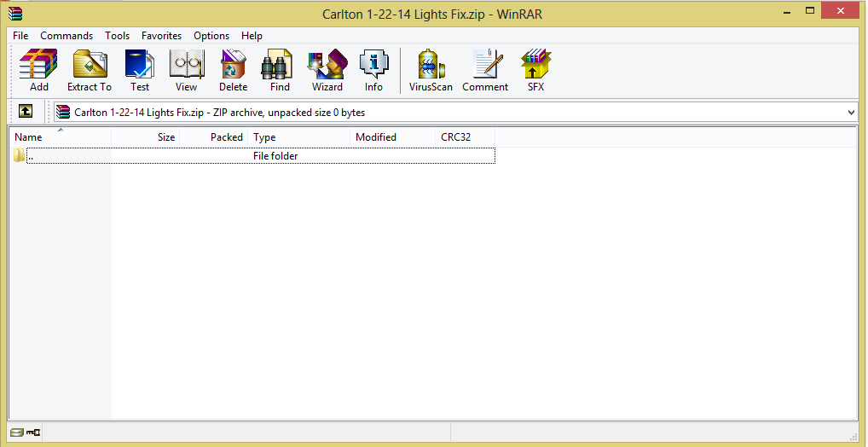Open the Favorites menu

click(162, 36)
